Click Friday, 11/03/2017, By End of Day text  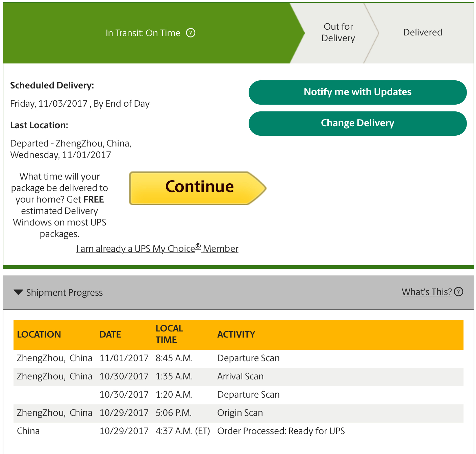(80, 104)
